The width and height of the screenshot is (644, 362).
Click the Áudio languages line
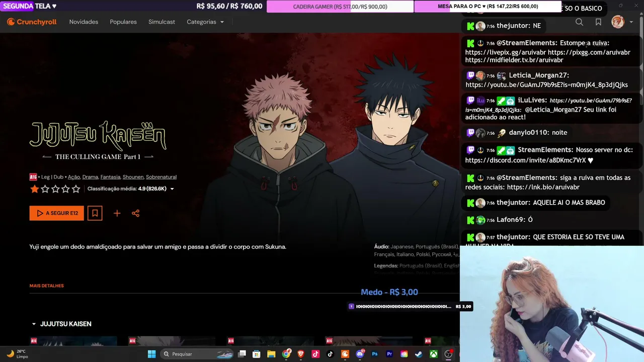coord(417,250)
